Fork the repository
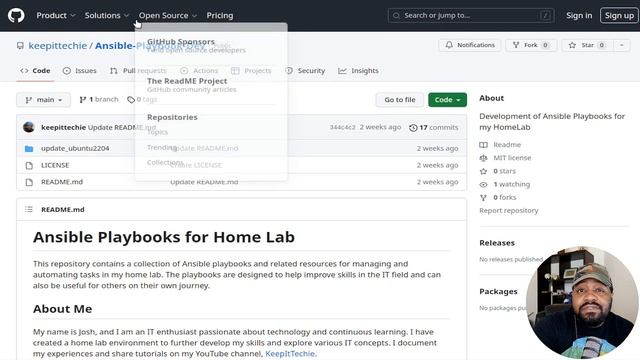This screenshot has height=360, width=640. (531, 45)
